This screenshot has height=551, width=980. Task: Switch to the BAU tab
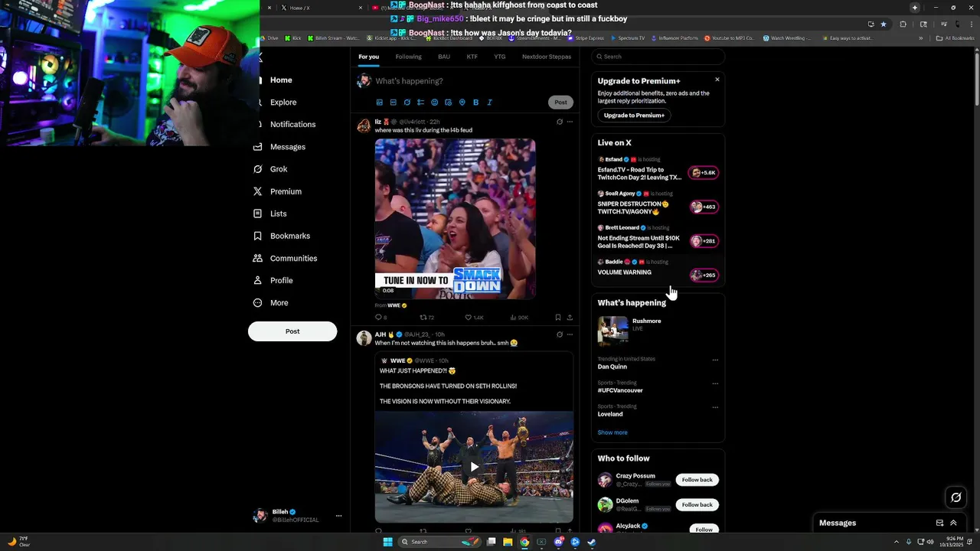click(444, 57)
